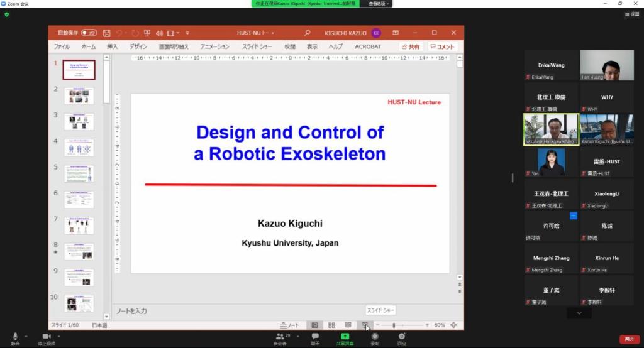
Task: Click the PowerPoint save icon
Action: tap(106, 33)
